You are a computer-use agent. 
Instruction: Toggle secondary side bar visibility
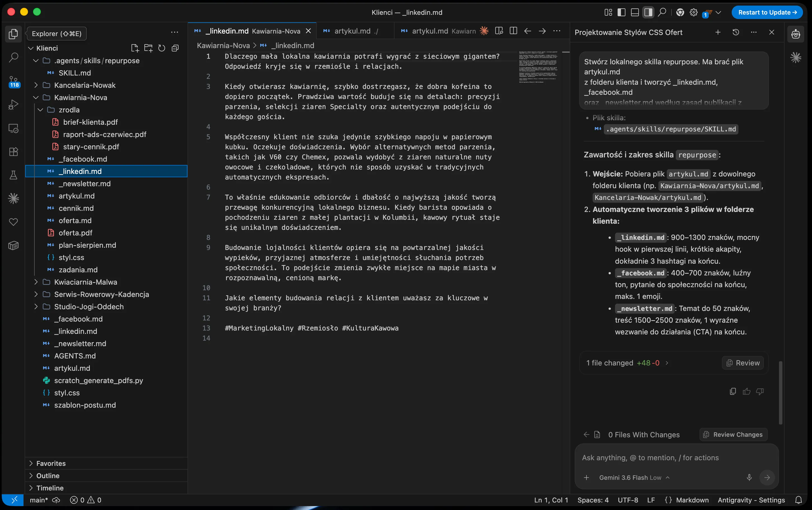click(x=648, y=13)
